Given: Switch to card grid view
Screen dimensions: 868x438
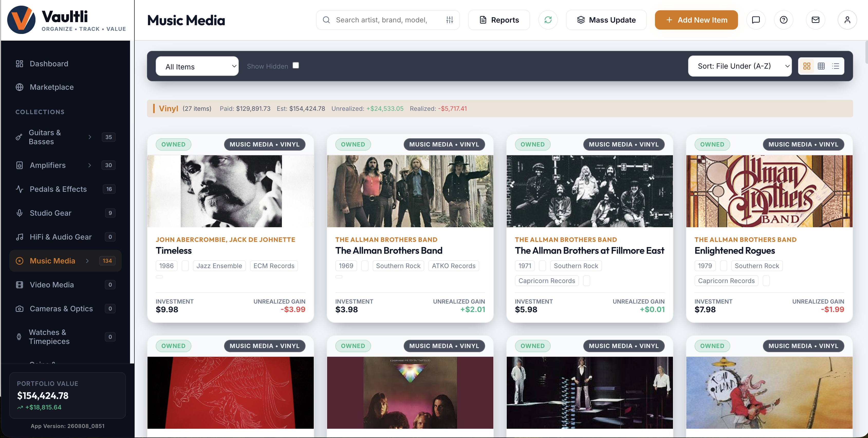Looking at the screenshot, I should point(806,66).
